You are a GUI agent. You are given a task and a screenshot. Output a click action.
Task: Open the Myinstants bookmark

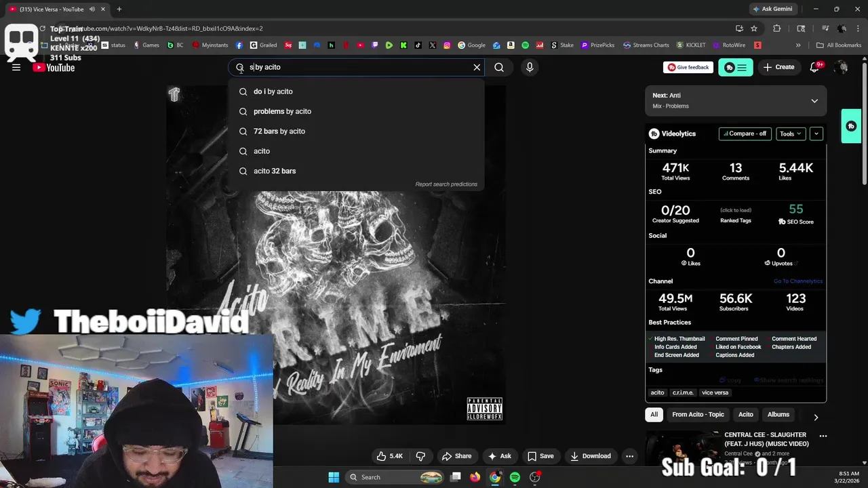click(x=210, y=45)
